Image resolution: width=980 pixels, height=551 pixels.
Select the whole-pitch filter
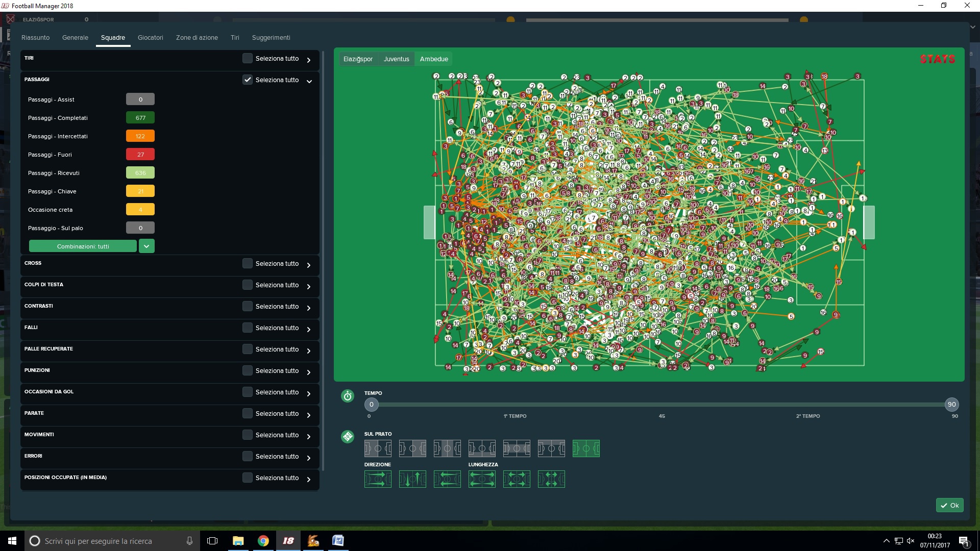tap(586, 448)
